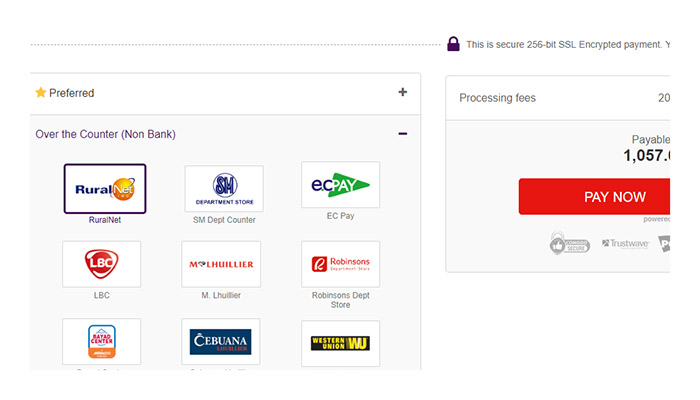Screen dimensions: 700x400
Task: Select the LBC payment logo
Action: [x=101, y=264]
